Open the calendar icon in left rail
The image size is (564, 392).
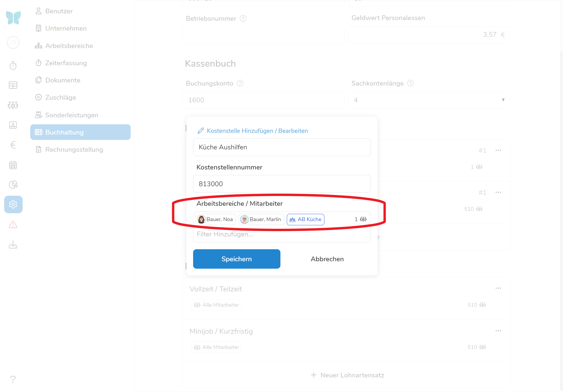(x=13, y=165)
